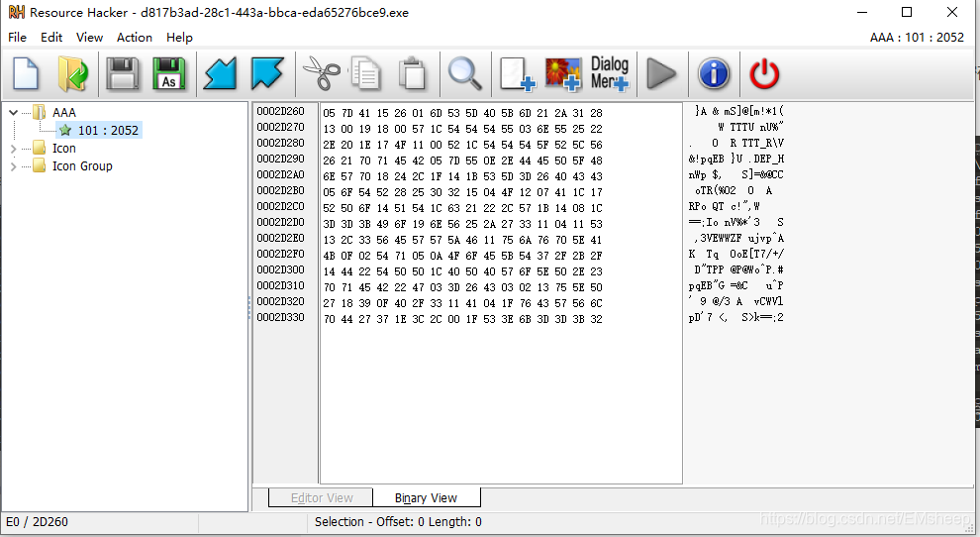
Task: Switch to the Editor View tab
Action: coord(322,498)
